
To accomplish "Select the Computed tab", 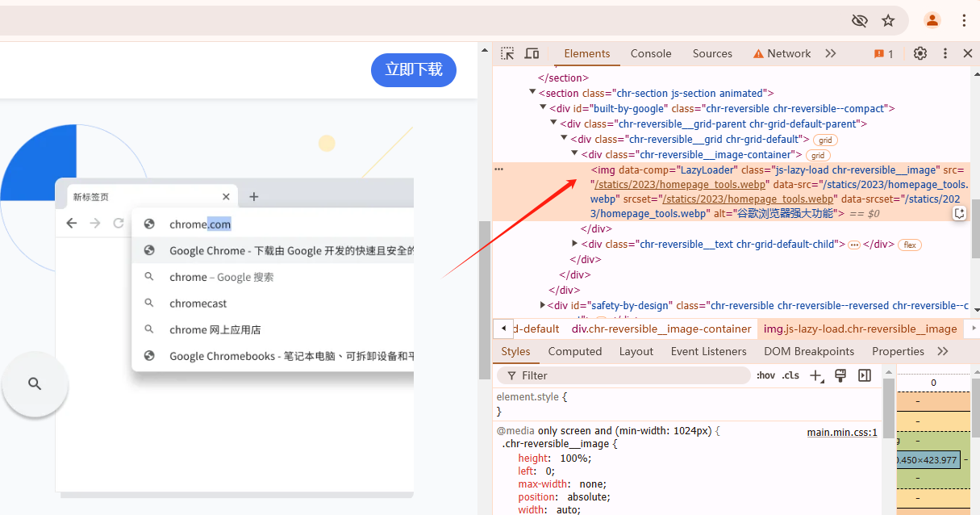I will point(575,351).
